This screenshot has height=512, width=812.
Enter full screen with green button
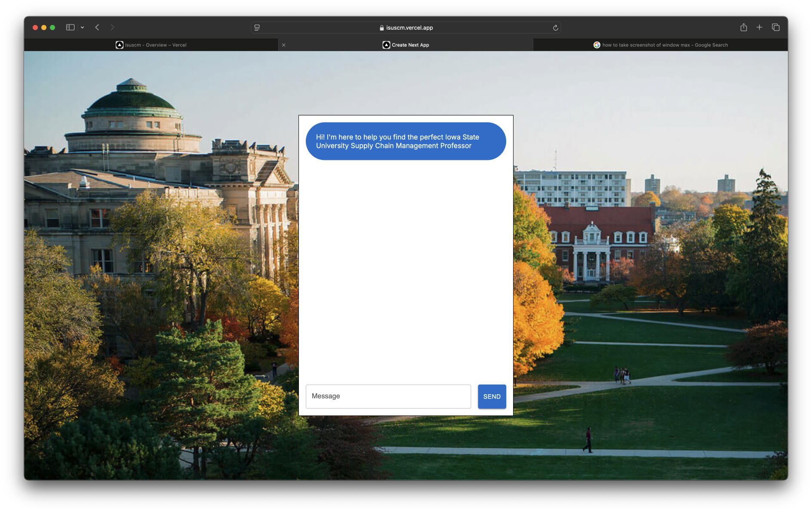pyautogui.click(x=52, y=28)
